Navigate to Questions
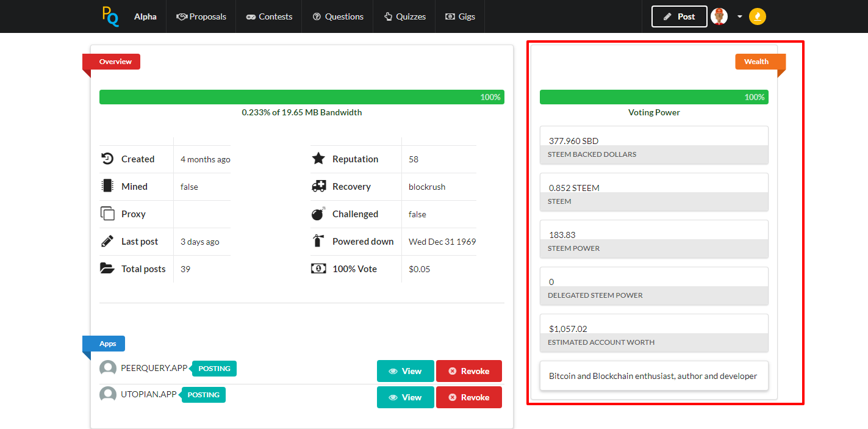 click(337, 16)
